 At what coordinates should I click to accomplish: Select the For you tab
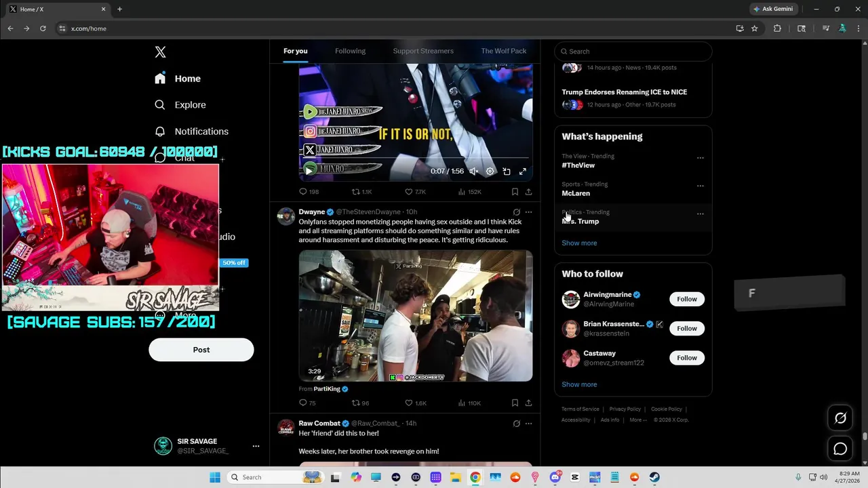295,51
